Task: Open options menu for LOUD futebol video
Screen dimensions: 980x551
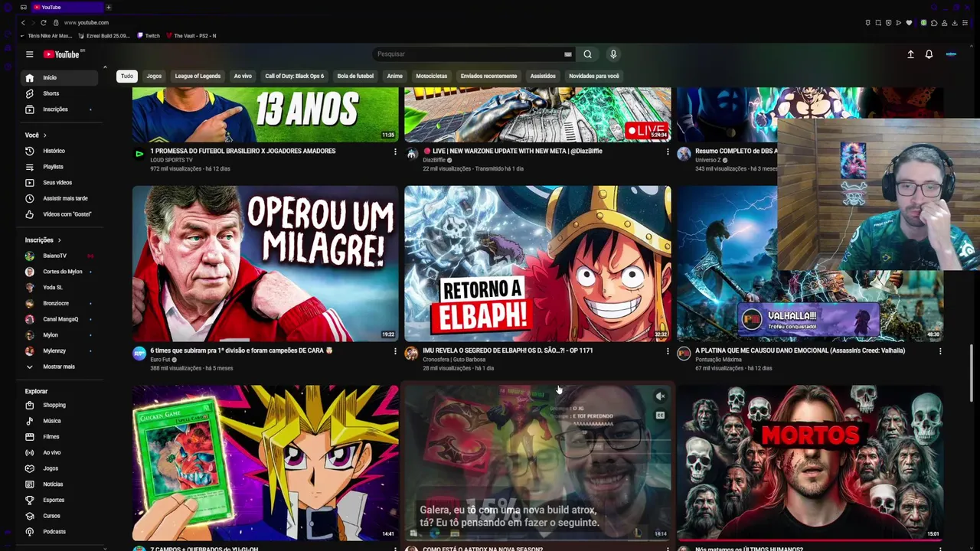Action: coord(395,152)
